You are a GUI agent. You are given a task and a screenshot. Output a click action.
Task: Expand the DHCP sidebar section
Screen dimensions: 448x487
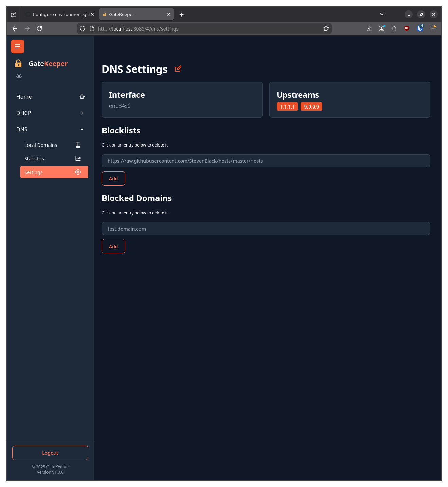pyautogui.click(x=50, y=113)
